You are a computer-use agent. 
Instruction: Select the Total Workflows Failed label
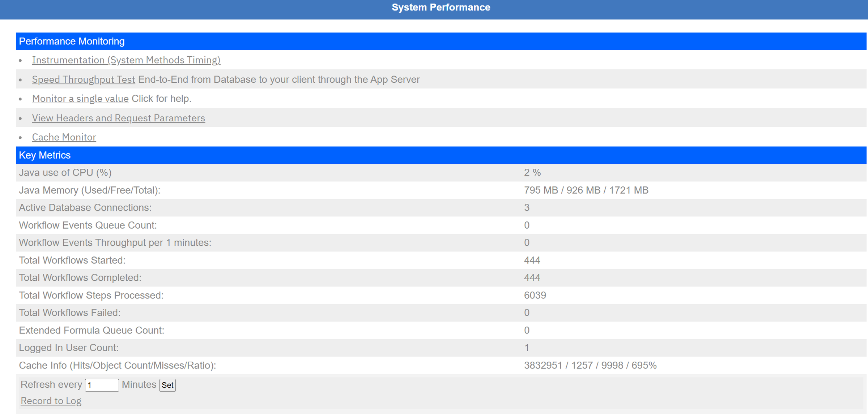(x=69, y=313)
